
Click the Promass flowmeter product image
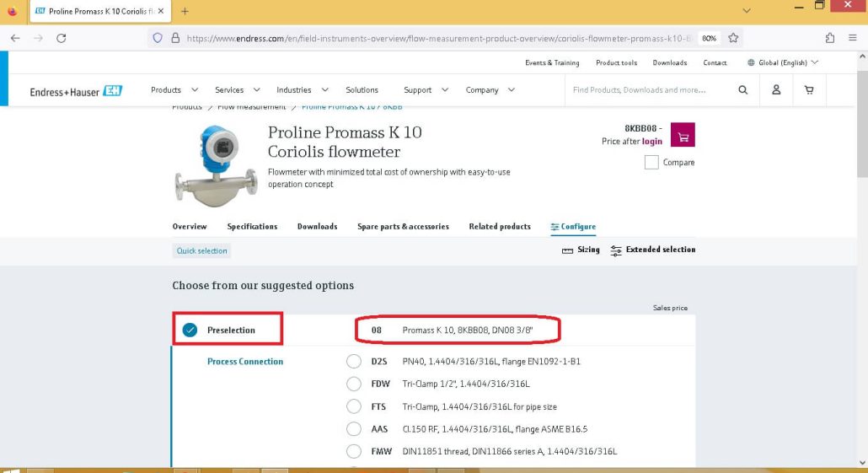point(216,165)
